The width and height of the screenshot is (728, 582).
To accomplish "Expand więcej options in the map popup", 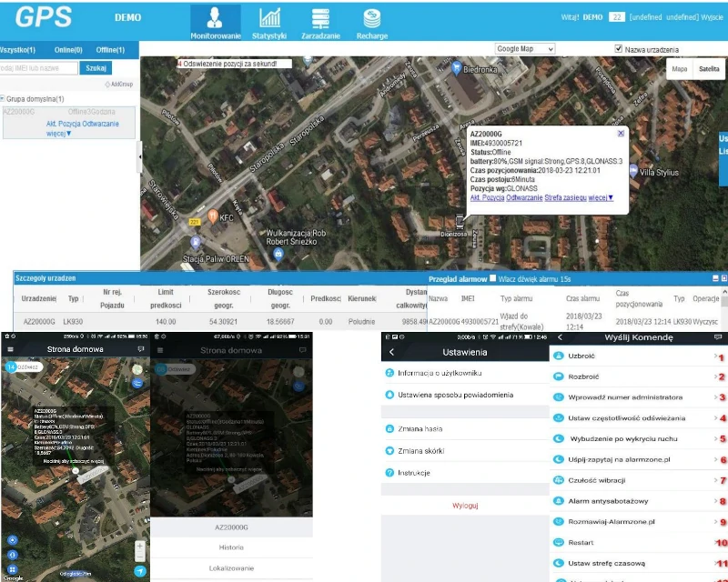I will tap(601, 197).
